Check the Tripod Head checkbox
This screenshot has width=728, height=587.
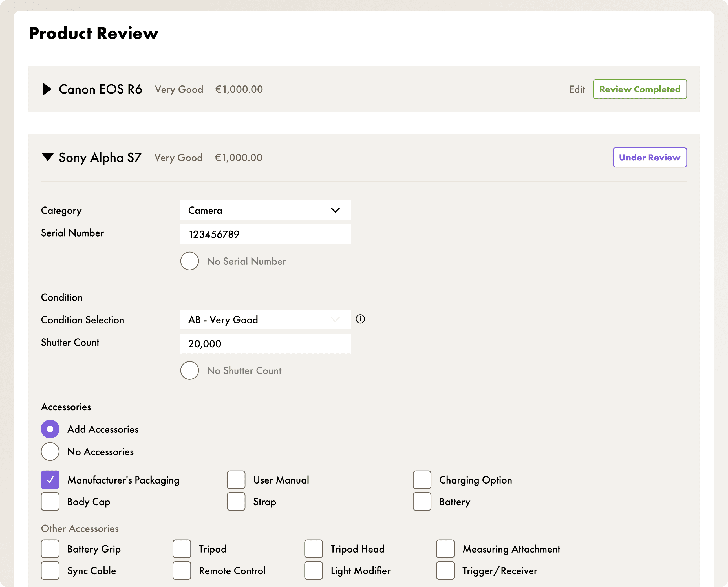pyautogui.click(x=314, y=549)
